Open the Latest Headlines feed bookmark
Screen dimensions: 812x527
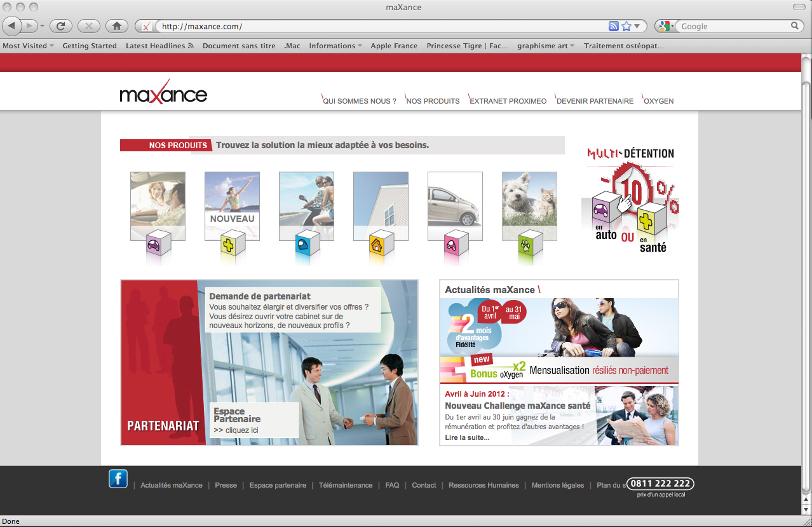point(159,46)
